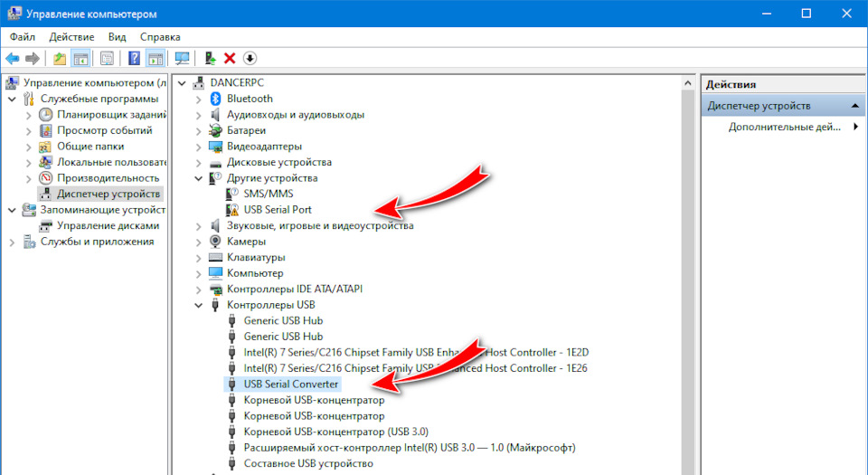Expand Контроллеры IDE ATA/ATAPI category
The height and width of the screenshot is (475, 868).
click(199, 290)
